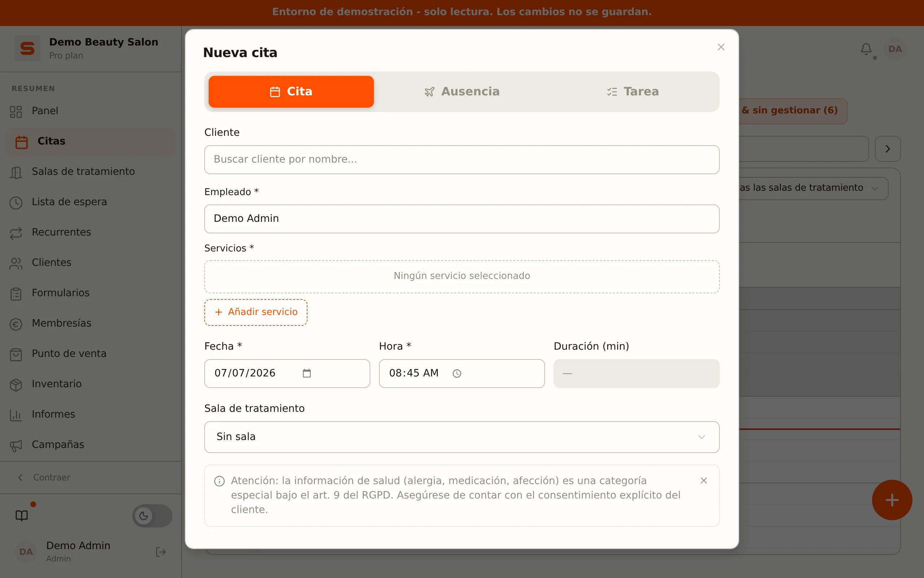Click the Clientes people icon
The width and height of the screenshot is (924, 578).
(16, 263)
